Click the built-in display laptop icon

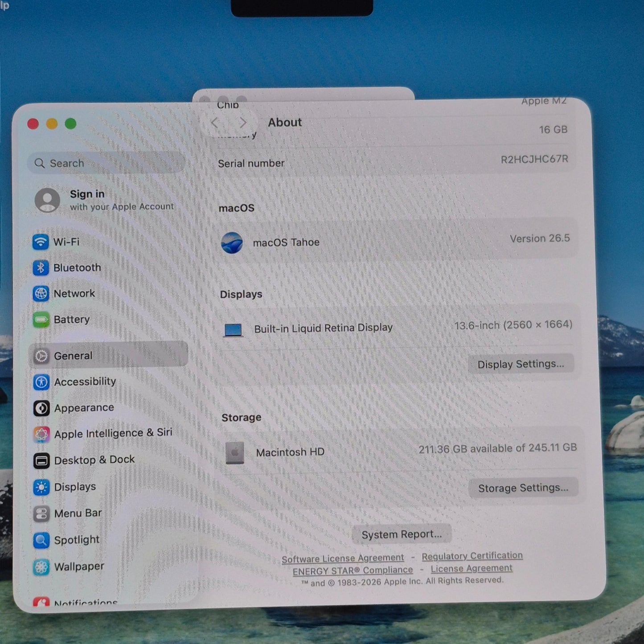pyautogui.click(x=233, y=330)
